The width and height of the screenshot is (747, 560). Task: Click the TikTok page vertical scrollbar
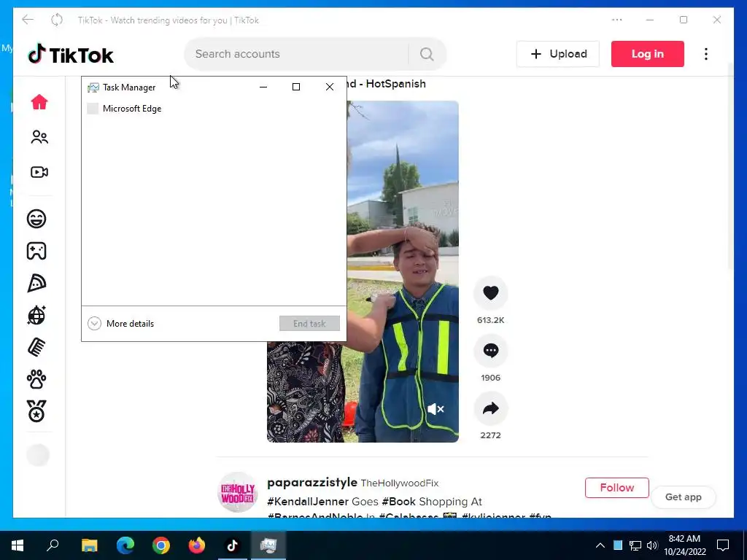[x=731, y=167]
